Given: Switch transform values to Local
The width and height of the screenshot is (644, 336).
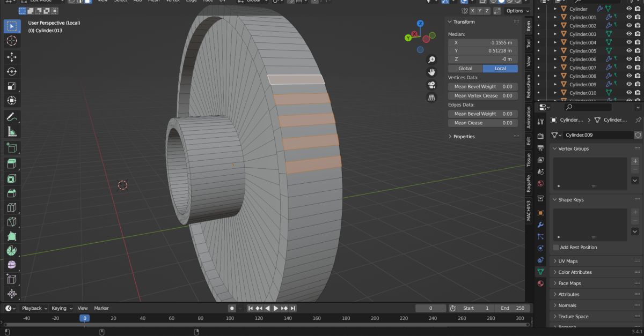Looking at the screenshot, I should pyautogui.click(x=500, y=69).
